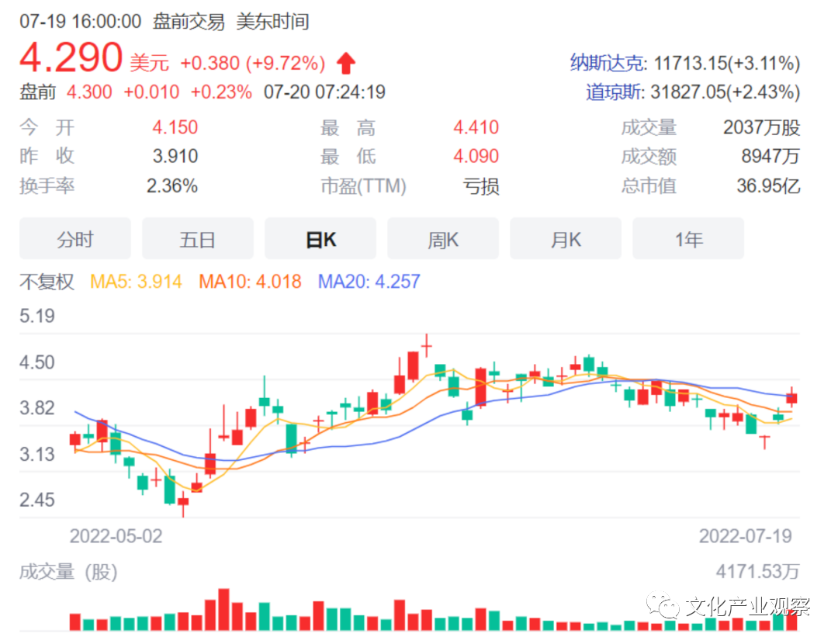Open the 五日 chart tab
838x644 pixels.
pyautogui.click(x=197, y=240)
